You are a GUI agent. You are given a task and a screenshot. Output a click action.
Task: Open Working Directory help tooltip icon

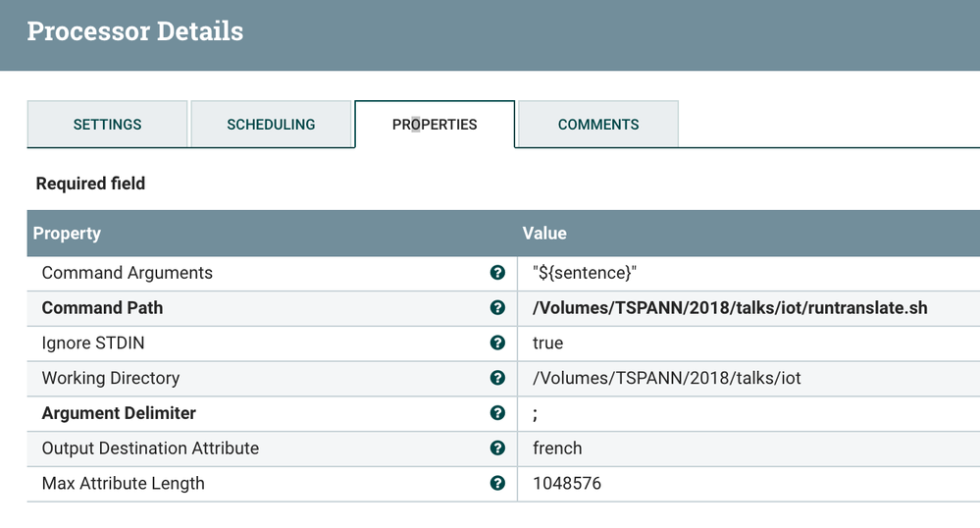pos(497,378)
